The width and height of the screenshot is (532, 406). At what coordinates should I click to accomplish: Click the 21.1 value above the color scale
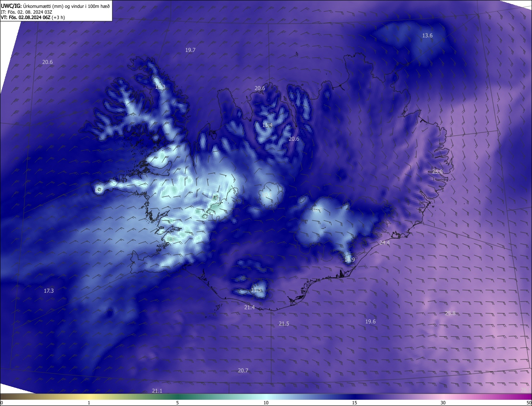tap(157, 391)
